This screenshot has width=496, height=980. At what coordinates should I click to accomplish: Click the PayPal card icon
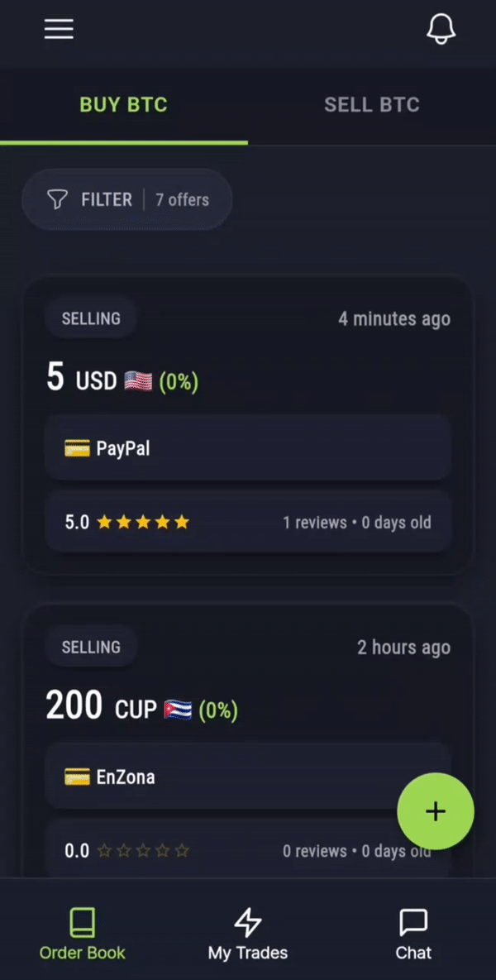[77, 448]
